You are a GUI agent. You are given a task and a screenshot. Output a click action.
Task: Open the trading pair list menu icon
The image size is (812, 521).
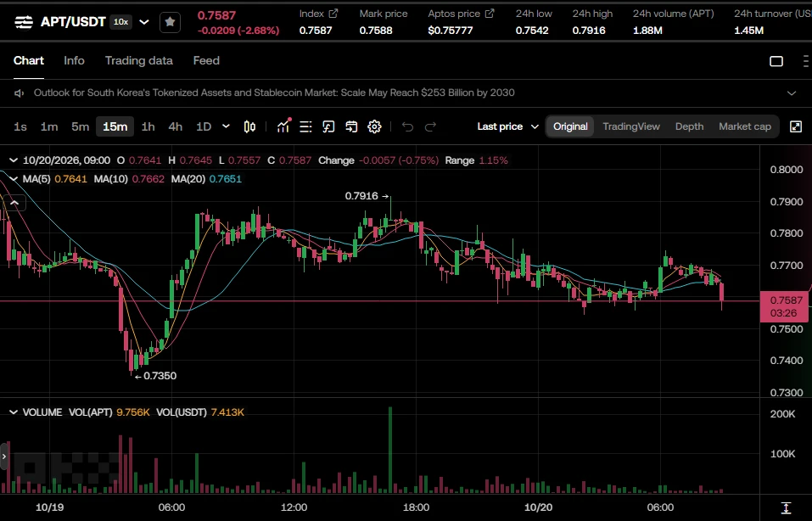click(23, 22)
